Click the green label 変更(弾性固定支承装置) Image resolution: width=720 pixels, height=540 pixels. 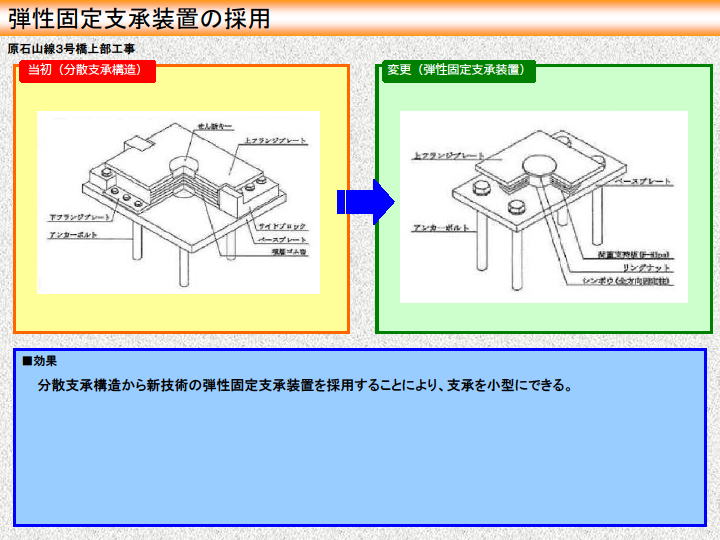click(459, 70)
